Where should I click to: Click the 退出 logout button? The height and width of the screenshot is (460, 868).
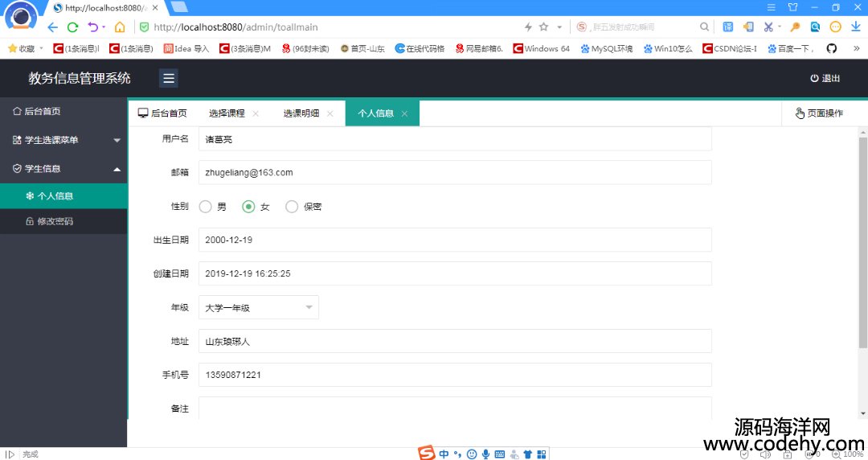pos(825,78)
